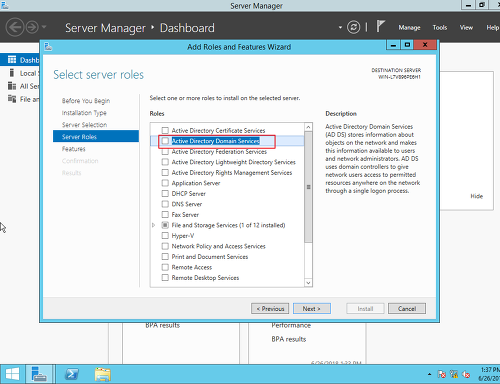Image resolution: width=500 pixels, height=384 pixels.
Task: Click the Server Manager back arrow
Action: tap(15, 27)
